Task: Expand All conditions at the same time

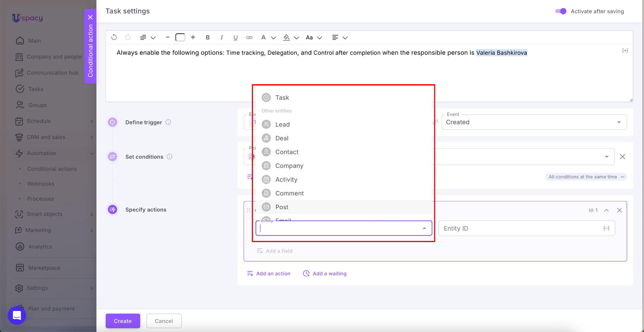Action: click(x=586, y=177)
